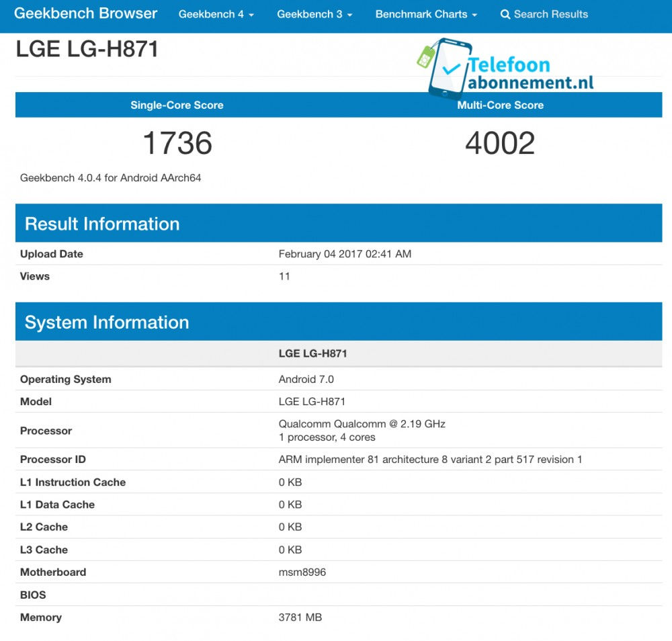Click the Result Information section header
Screen dimensions: 672x641
coord(102,223)
